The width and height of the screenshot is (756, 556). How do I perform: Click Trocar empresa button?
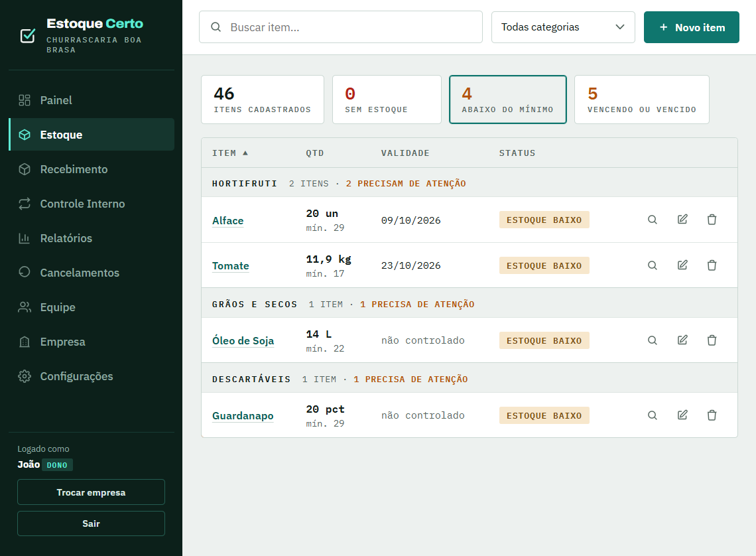[x=91, y=492]
